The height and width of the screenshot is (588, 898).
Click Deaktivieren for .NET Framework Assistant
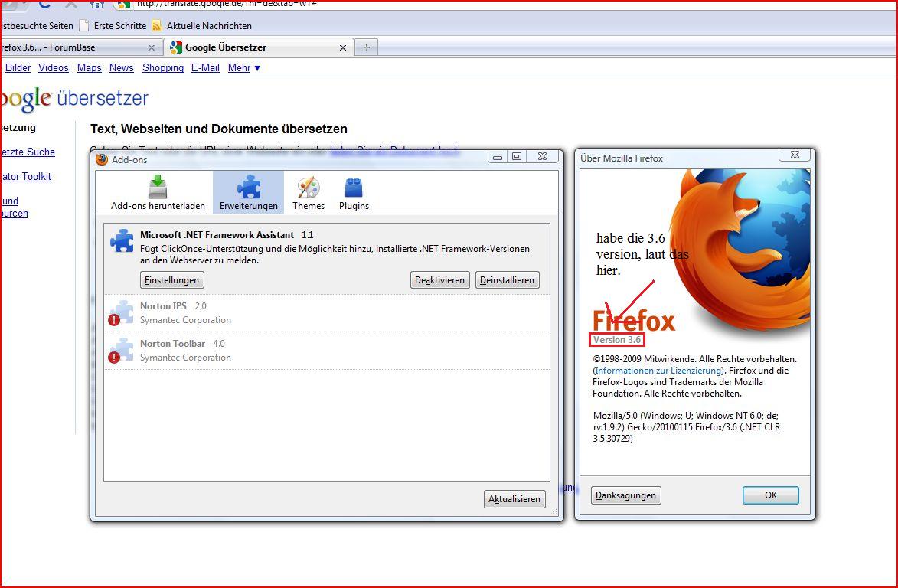[440, 280]
